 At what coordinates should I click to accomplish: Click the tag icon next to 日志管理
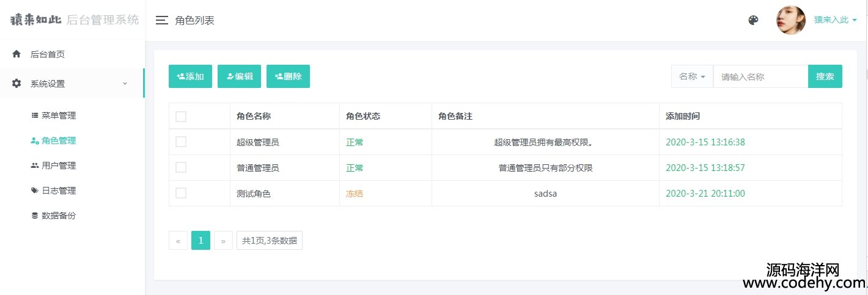pos(35,191)
